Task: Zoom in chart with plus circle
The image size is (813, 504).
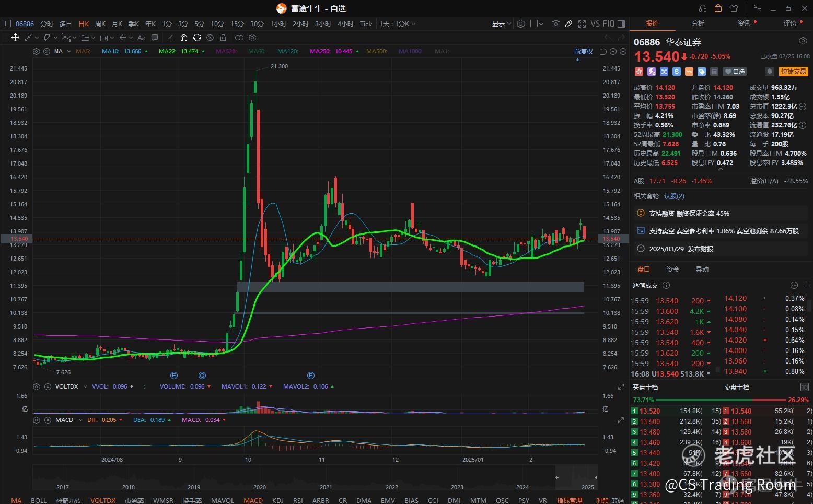Action: click(x=623, y=51)
